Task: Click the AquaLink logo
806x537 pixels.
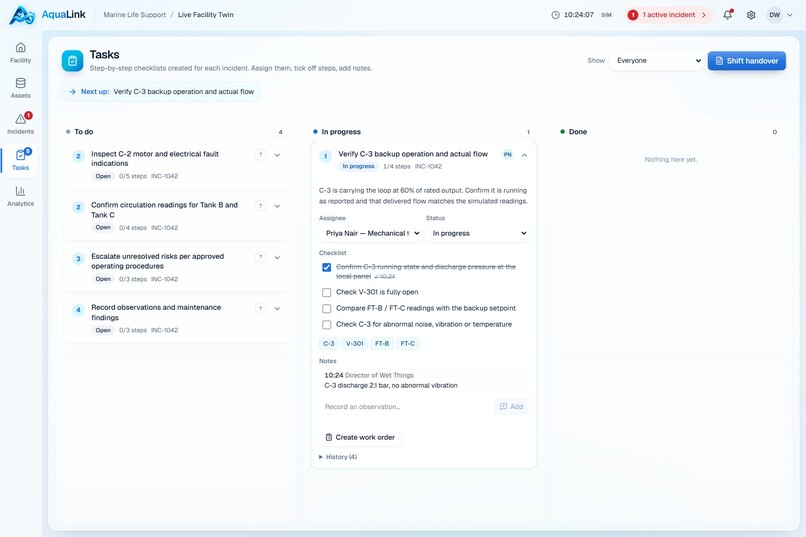Action: (47, 15)
